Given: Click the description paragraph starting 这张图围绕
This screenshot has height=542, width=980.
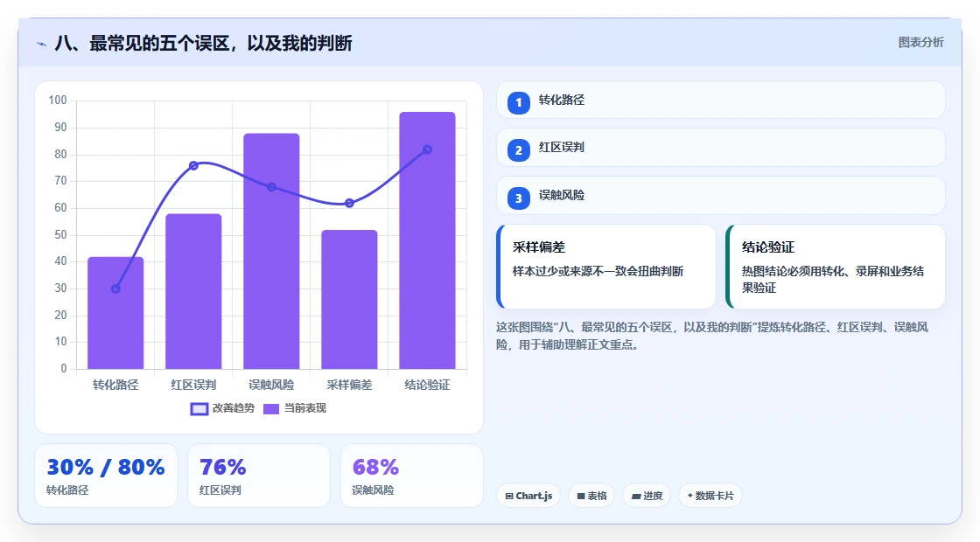Looking at the screenshot, I should [712, 336].
